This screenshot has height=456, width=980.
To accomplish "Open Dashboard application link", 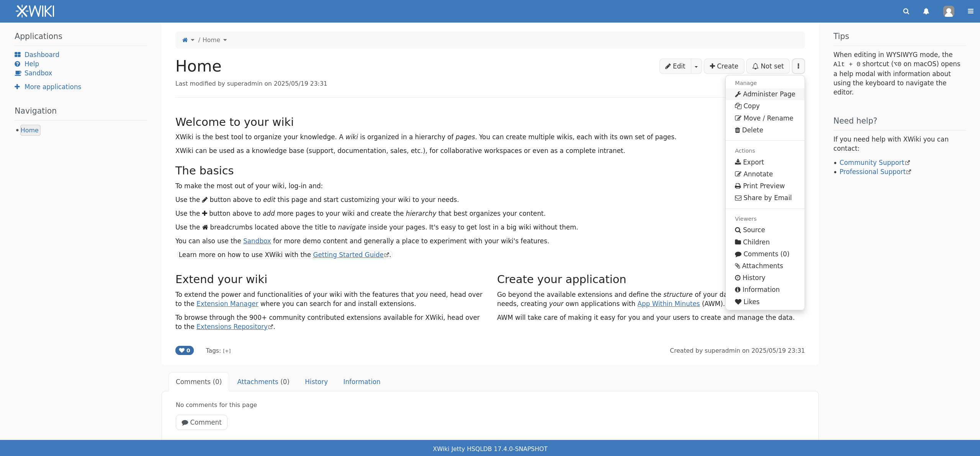I will point(42,55).
